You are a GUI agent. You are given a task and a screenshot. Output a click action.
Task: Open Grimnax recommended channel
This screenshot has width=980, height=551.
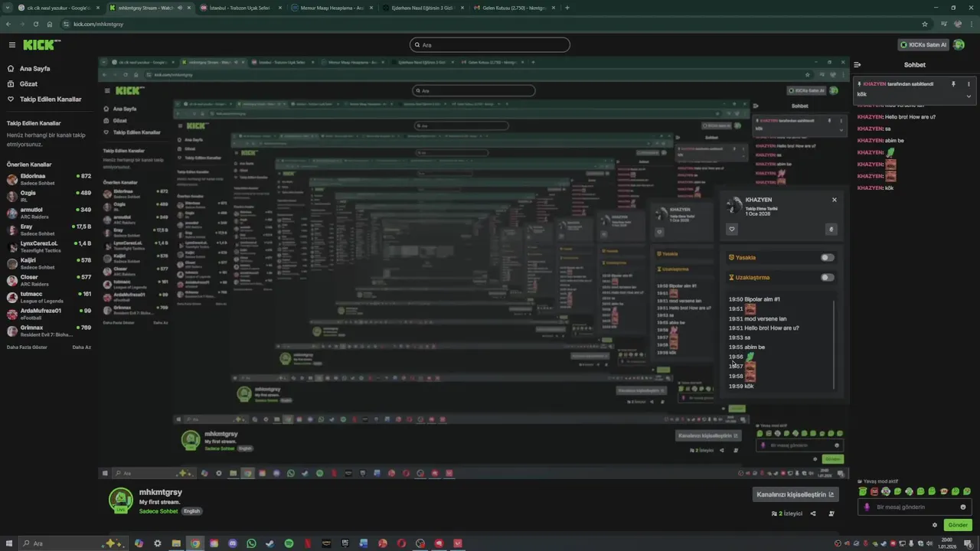[49, 331]
